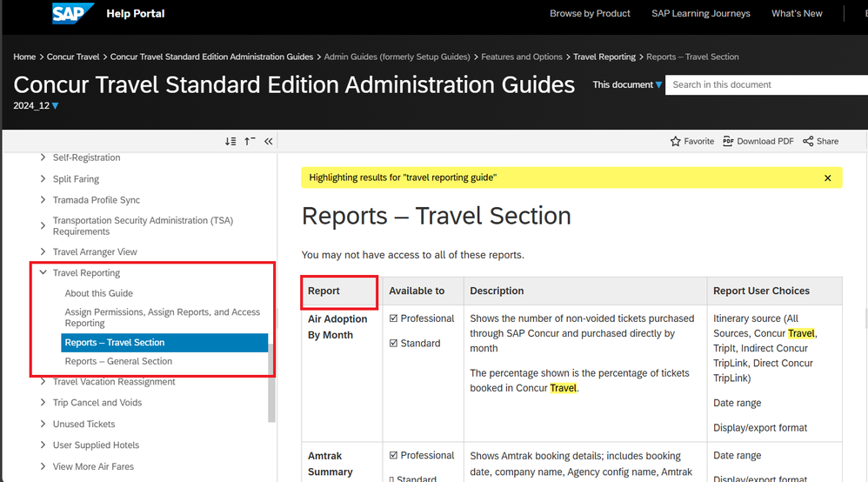Click Favorite label in toolbar
868x482 pixels.
pos(698,141)
